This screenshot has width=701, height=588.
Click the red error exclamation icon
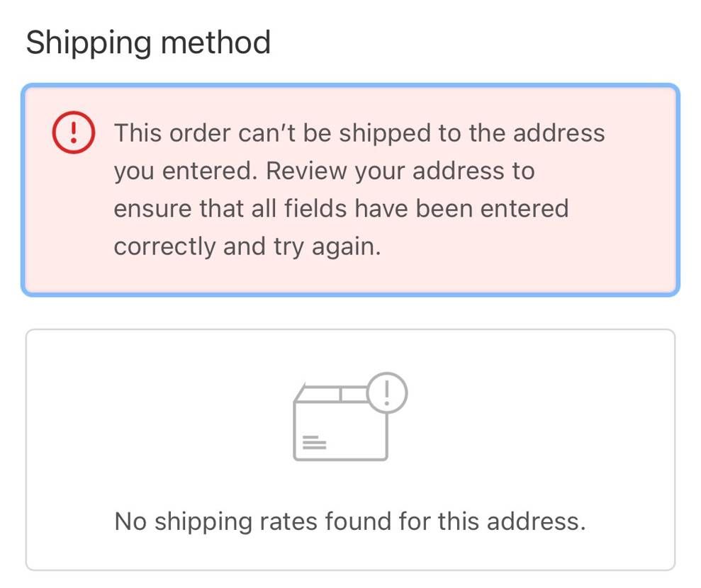click(73, 134)
